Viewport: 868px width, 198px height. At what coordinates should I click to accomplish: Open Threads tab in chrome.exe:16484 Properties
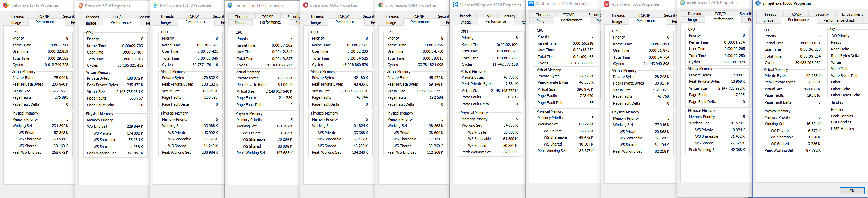click(392, 16)
